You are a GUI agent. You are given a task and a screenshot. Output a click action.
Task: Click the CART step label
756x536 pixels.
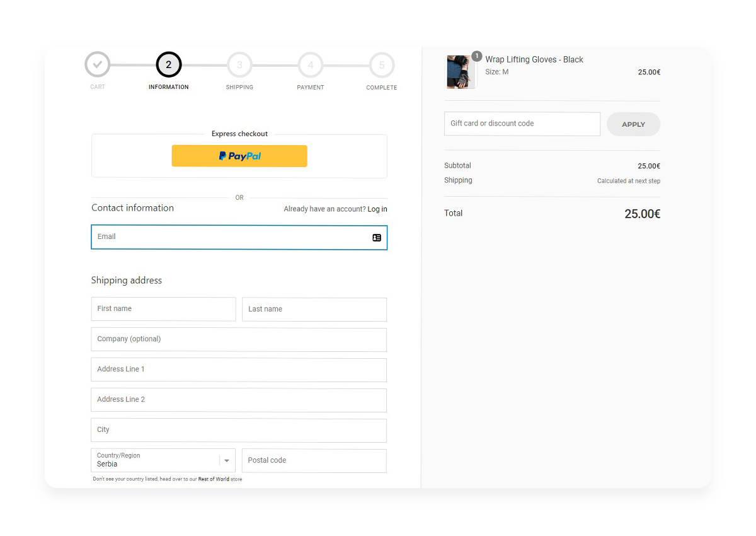(x=98, y=87)
